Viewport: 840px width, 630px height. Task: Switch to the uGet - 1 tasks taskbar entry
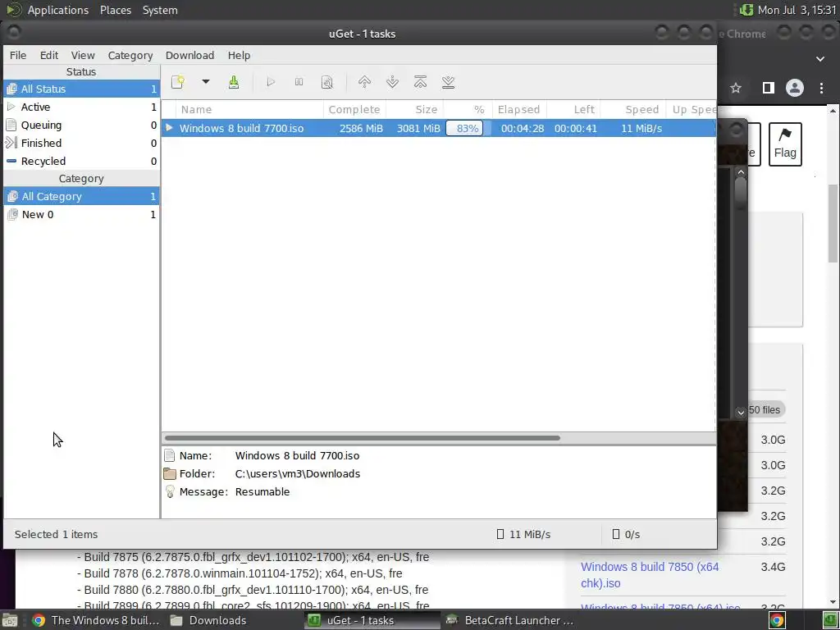(372, 620)
